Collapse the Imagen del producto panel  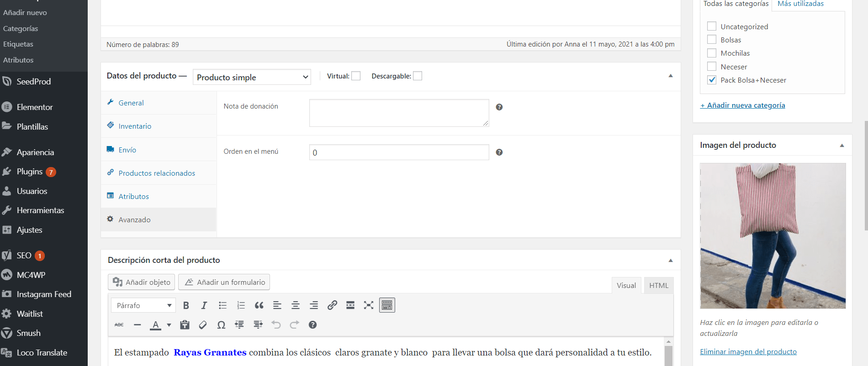coord(842,146)
